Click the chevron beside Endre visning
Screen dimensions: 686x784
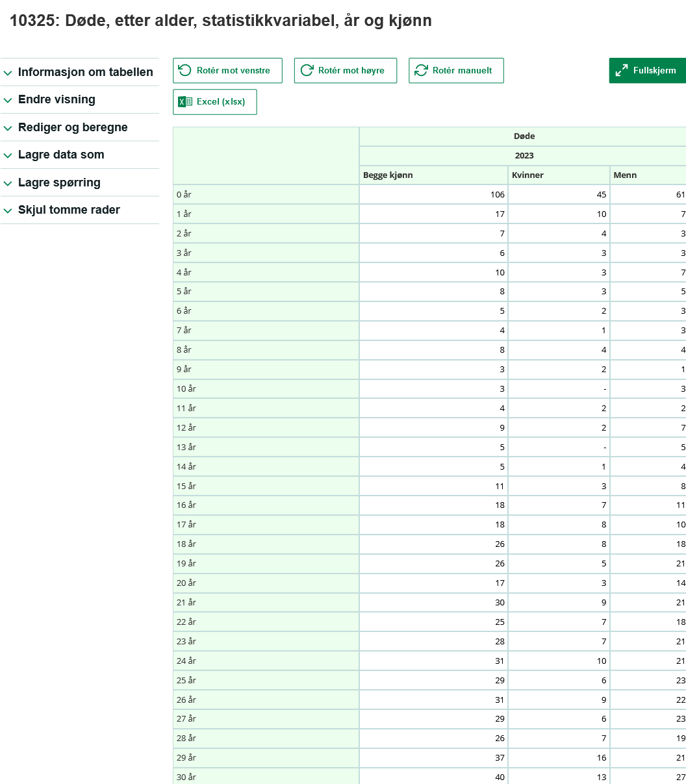[x=8, y=100]
